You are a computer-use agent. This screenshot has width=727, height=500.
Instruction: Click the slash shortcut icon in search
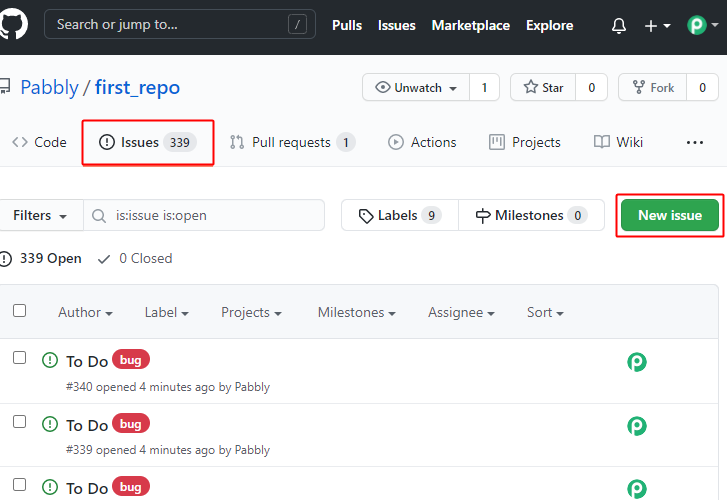tap(297, 24)
